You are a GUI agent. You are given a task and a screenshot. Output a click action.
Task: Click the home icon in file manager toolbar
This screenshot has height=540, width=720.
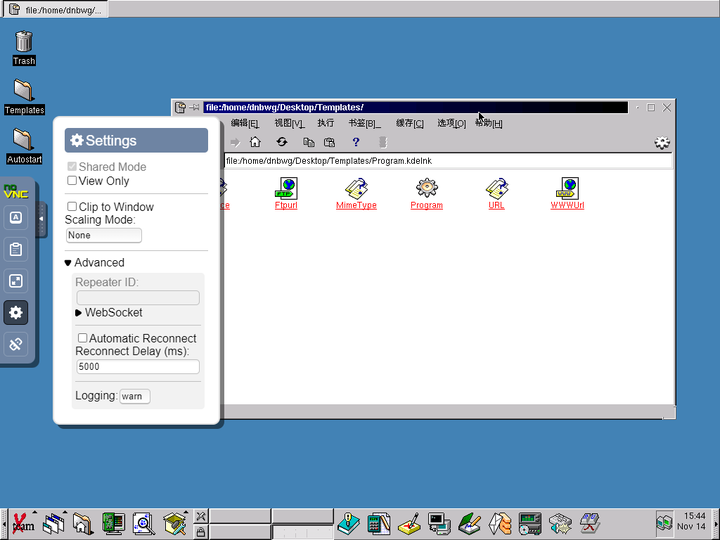click(255, 142)
